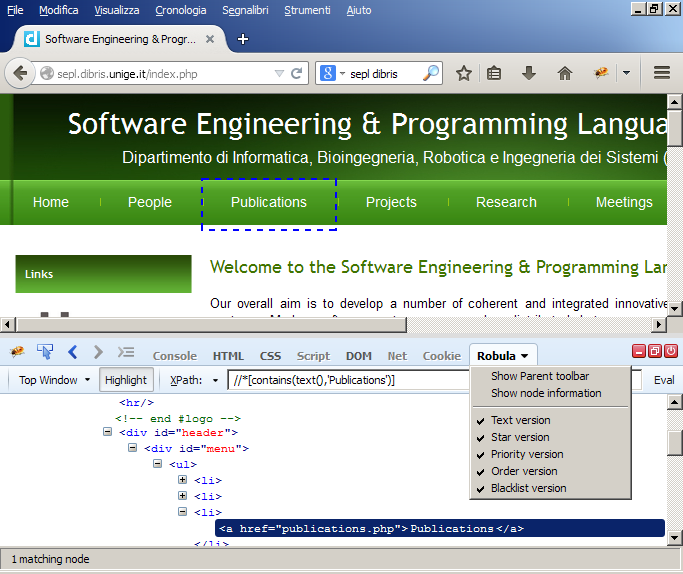This screenshot has width=683, height=574.
Task: Deactivate Firebug with the red power icon
Action: (x=671, y=351)
